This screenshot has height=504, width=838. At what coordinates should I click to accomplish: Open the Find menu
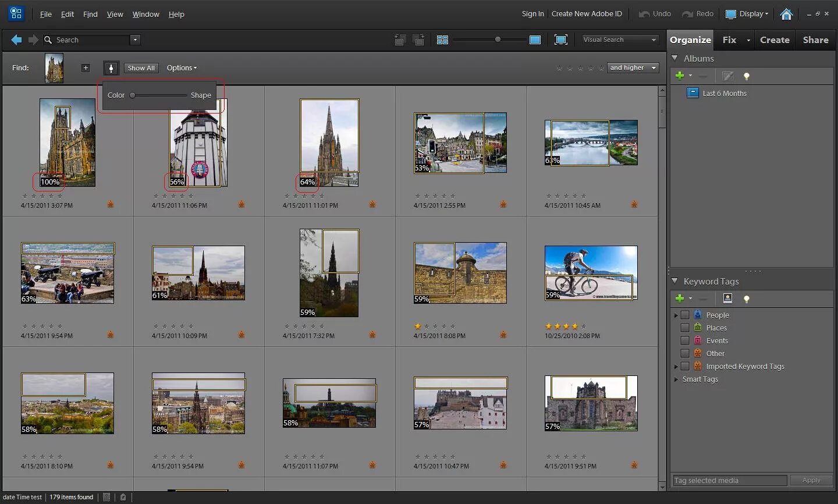[90, 14]
